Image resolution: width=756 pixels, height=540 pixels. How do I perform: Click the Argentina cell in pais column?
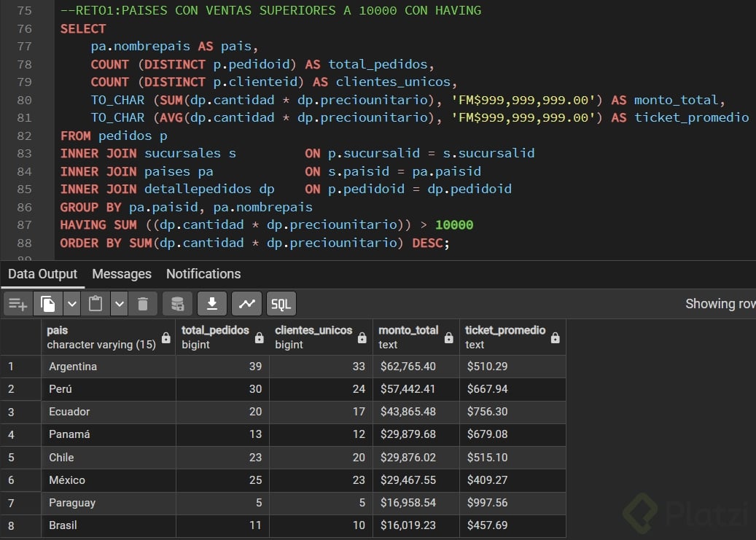[73, 366]
